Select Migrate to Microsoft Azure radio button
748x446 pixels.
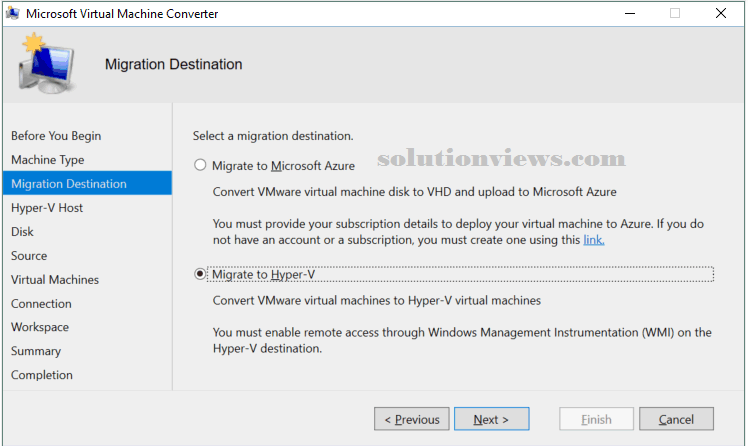pos(200,165)
